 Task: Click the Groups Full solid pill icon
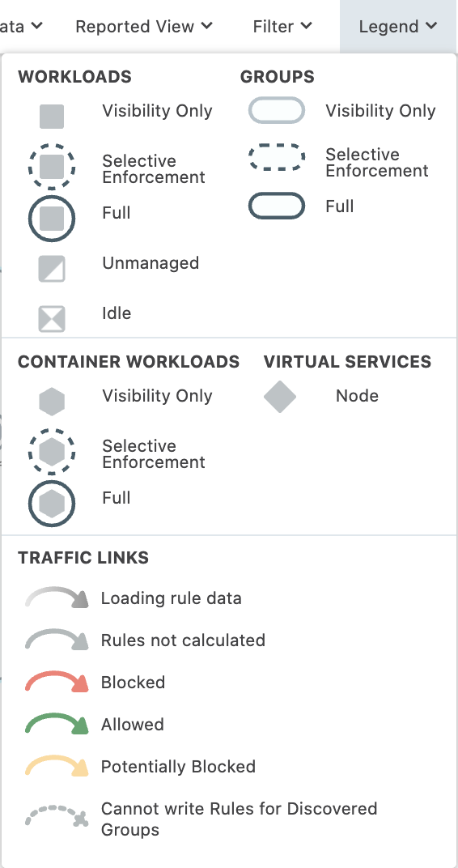277,206
